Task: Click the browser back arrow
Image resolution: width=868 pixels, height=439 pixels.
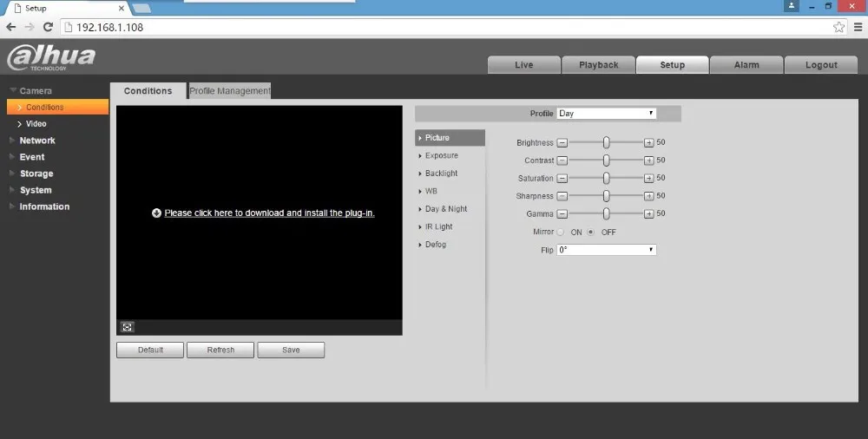Action: (11, 27)
